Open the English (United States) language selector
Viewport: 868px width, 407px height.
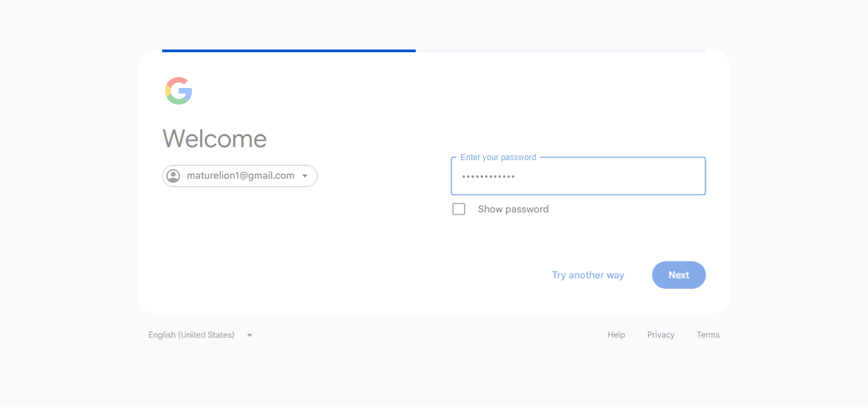(201, 335)
